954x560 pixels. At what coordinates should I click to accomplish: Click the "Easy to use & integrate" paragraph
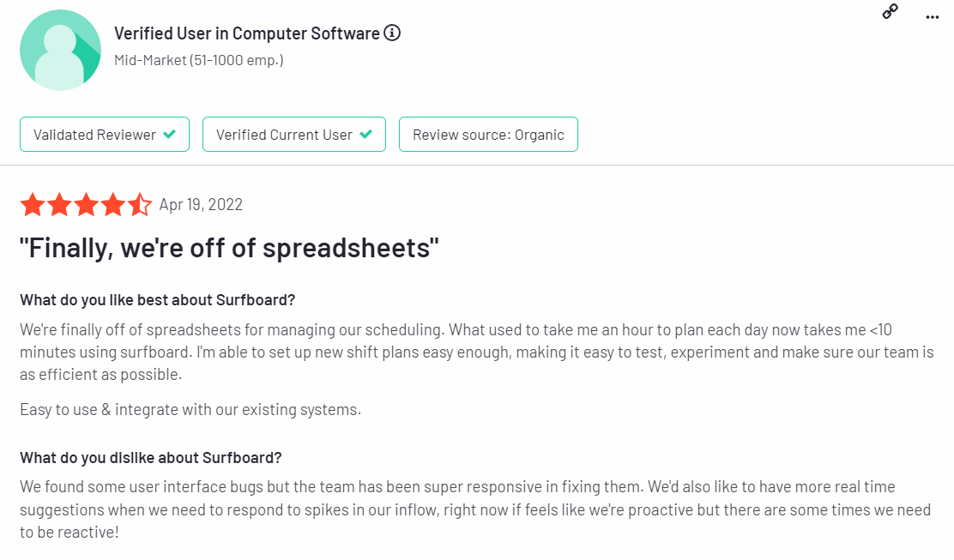(190, 409)
